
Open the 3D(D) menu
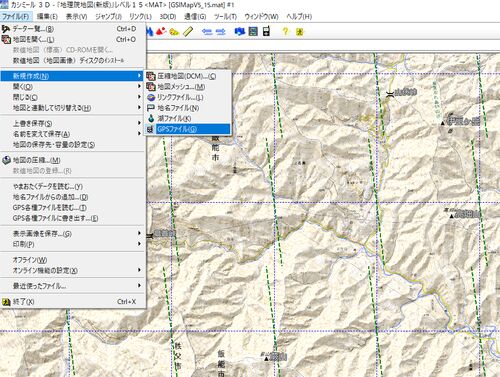[168, 16]
